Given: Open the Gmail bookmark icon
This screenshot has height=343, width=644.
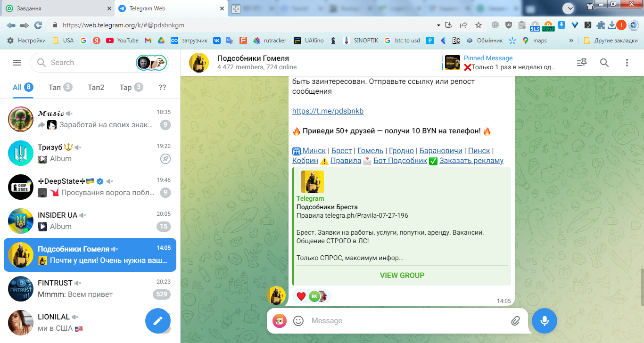Looking at the screenshot, I should [x=148, y=41].
